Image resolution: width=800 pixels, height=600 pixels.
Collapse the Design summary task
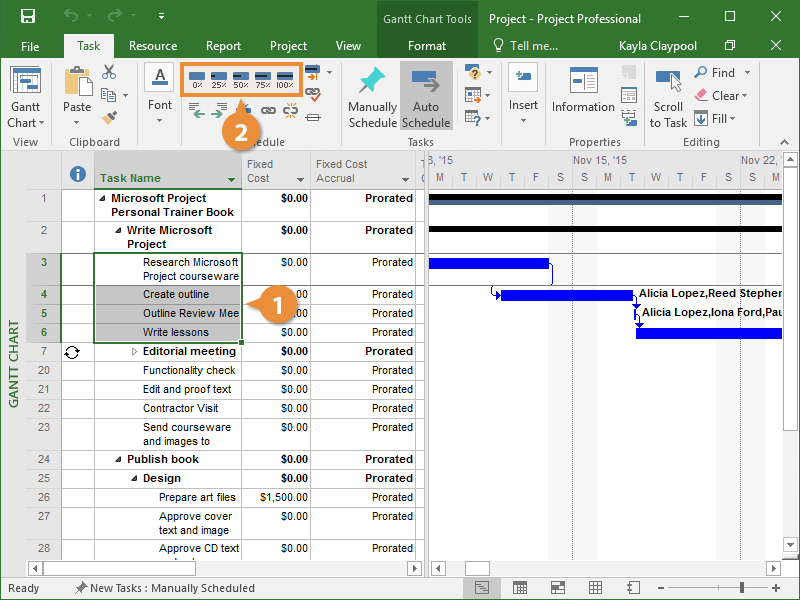pos(134,479)
